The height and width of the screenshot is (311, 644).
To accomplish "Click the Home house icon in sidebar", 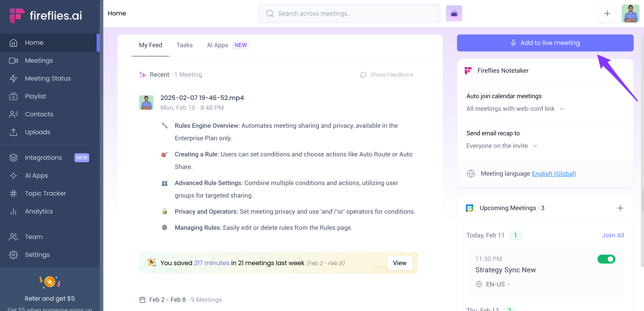I will click(x=13, y=43).
